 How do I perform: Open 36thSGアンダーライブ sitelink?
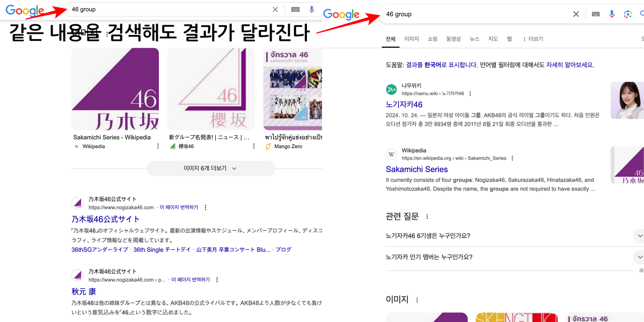point(100,250)
